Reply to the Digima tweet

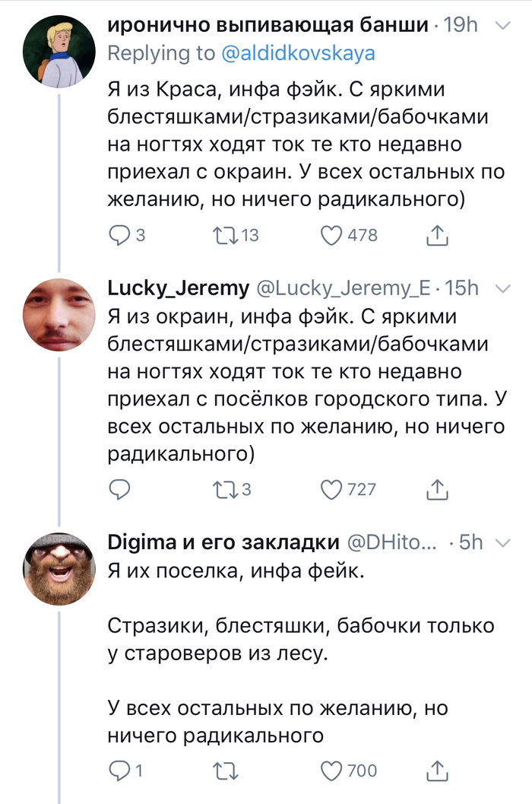(120, 771)
